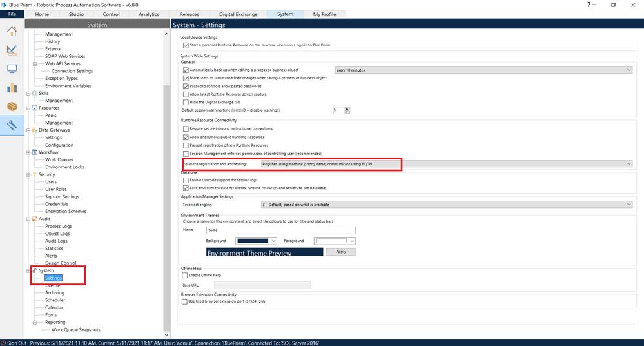Screen dimensions: 644x346
Task: Click the tree panel scroll down arrow
Action: pos(166,335)
